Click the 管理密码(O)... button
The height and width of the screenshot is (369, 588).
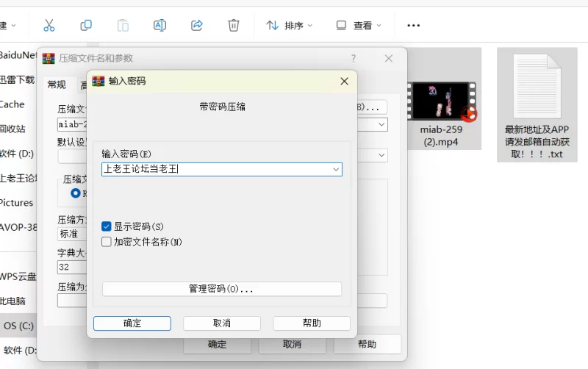pos(222,289)
